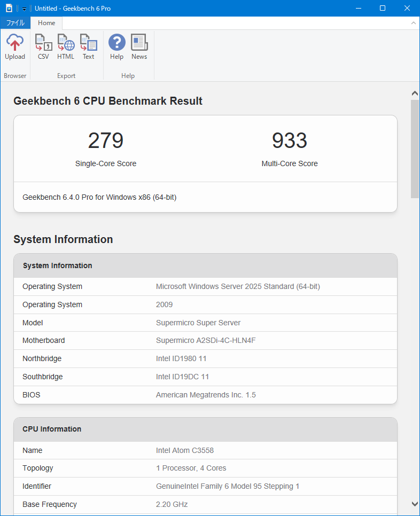
Task: Click the scrollbar up arrow
Action: [x=415, y=93]
